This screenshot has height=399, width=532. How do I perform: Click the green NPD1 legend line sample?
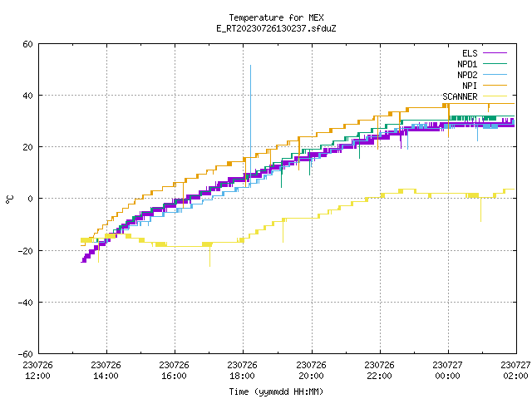coord(495,64)
